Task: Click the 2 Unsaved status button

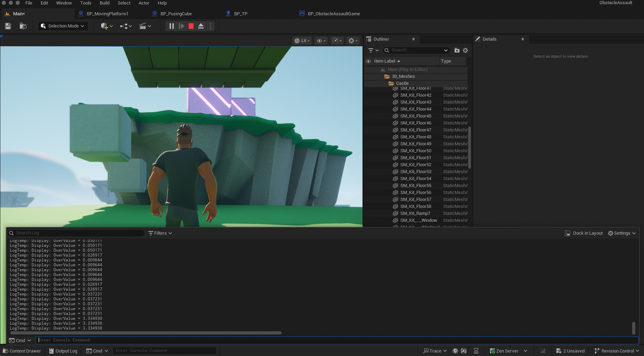Action: (x=570, y=351)
